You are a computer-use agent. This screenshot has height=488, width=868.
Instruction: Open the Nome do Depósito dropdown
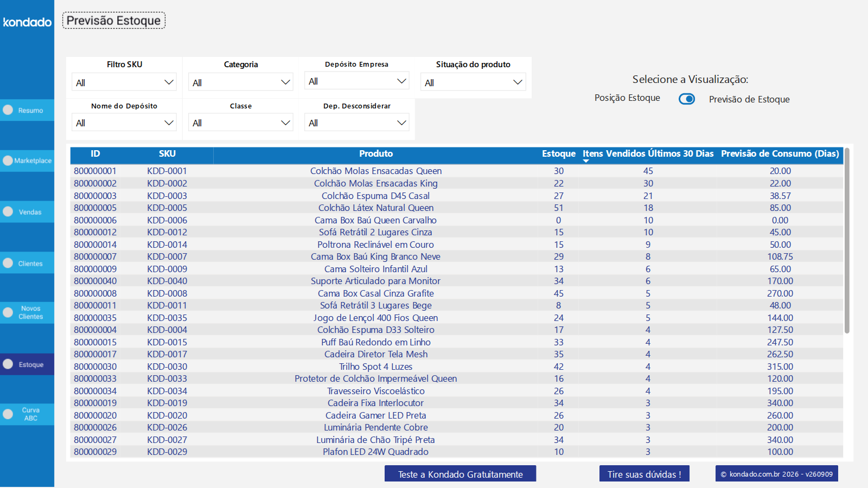124,123
